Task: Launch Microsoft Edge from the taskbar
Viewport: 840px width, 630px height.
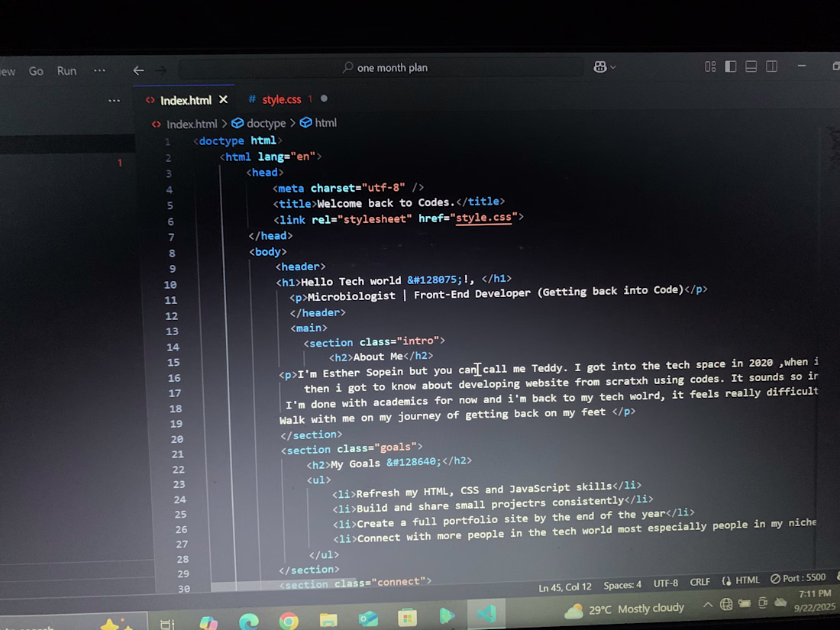Action: tap(249, 622)
